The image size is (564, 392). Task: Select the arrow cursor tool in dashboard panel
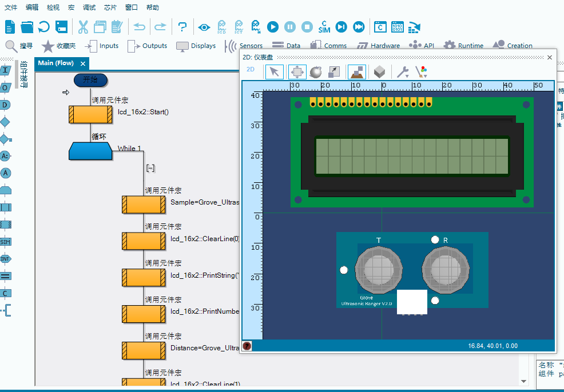(x=275, y=71)
